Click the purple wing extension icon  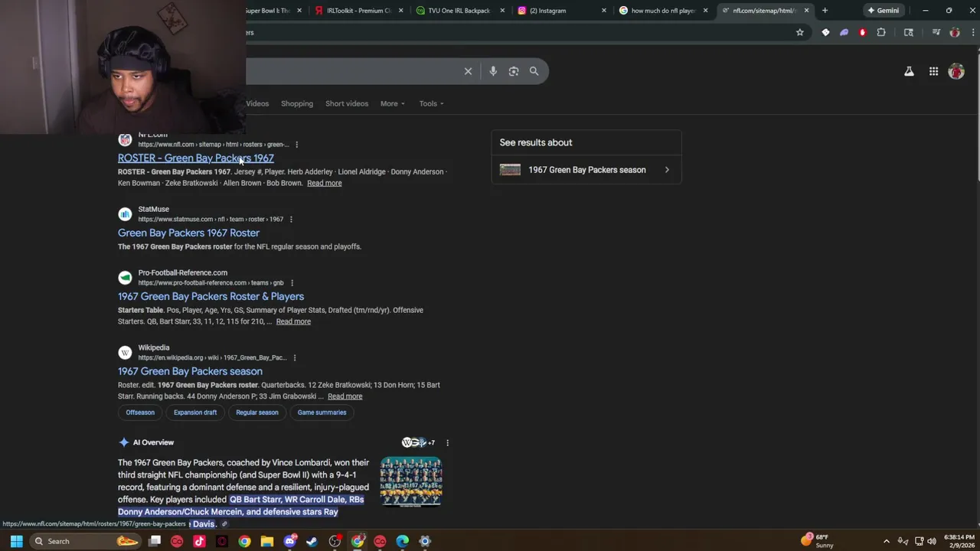pyautogui.click(x=844, y=32)
